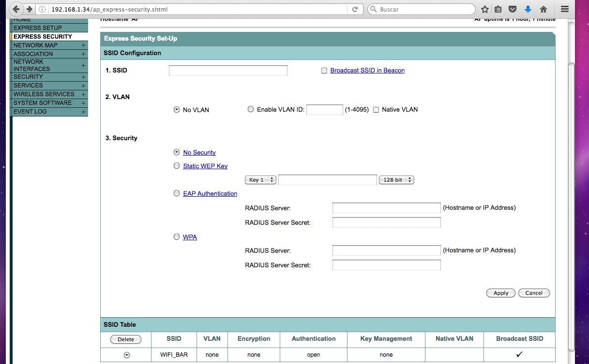Bookmark this page with the star icon
This screenshot has width=589, height=364.
point(484,9)
